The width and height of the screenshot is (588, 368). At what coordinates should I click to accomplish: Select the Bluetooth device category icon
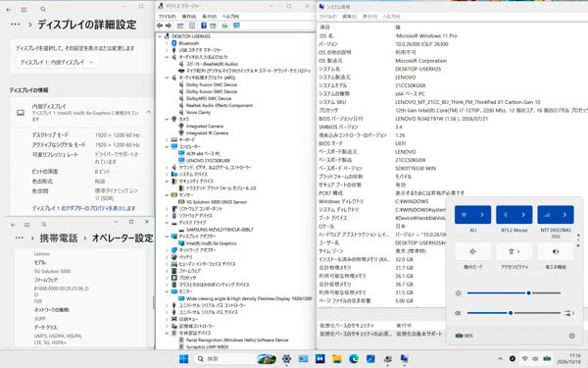tap(174, 43)
